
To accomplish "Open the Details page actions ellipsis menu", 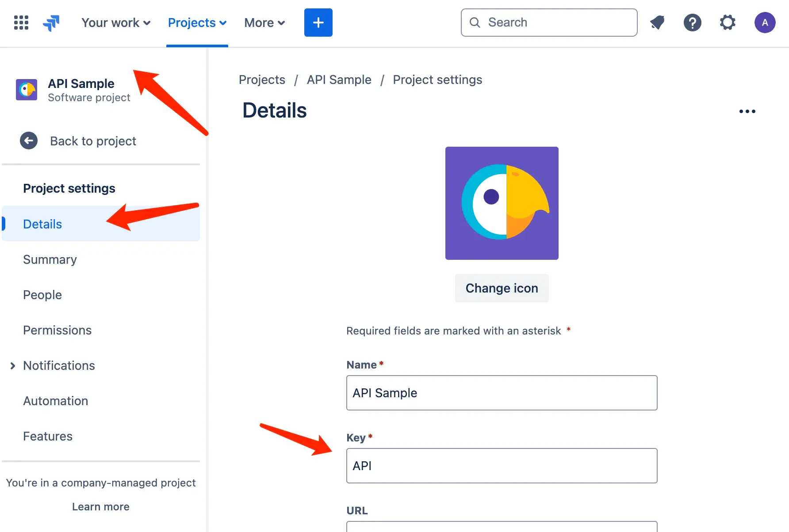I will click(747, 111).
